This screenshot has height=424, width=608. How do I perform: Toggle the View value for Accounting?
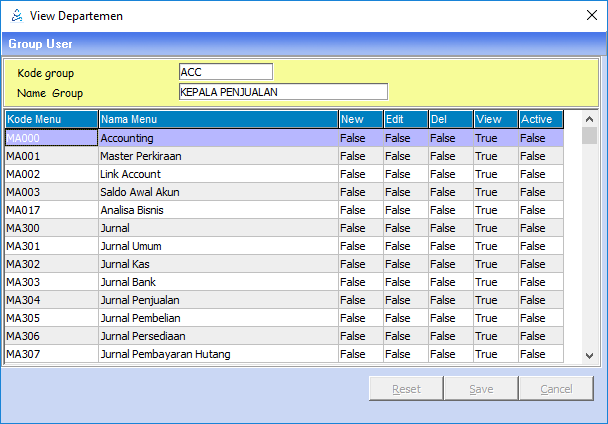click(x=494, y=138)
